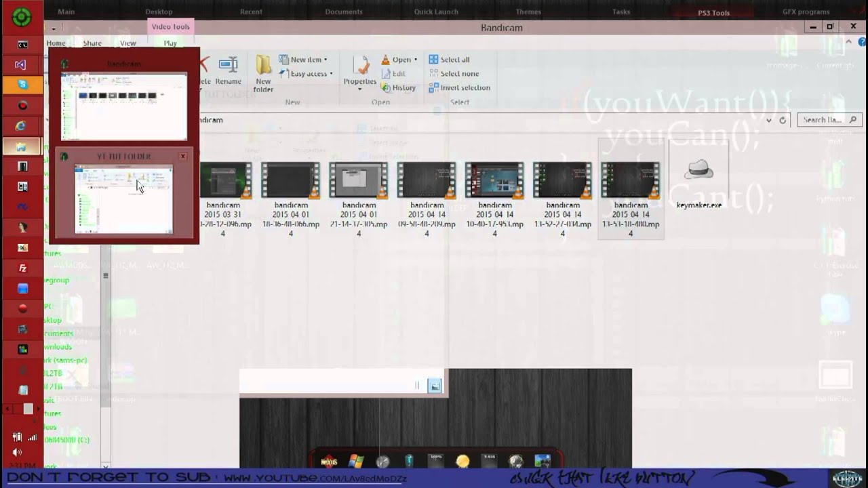Click the History icon in Open group
Screen dimensions: 868x488
399,87
